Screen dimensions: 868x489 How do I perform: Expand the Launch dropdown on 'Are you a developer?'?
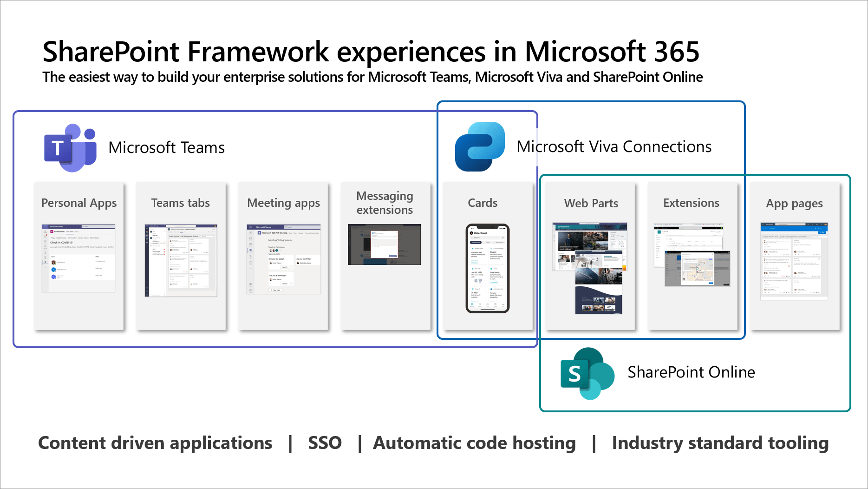pyautogui.click(x=291, y=284)
